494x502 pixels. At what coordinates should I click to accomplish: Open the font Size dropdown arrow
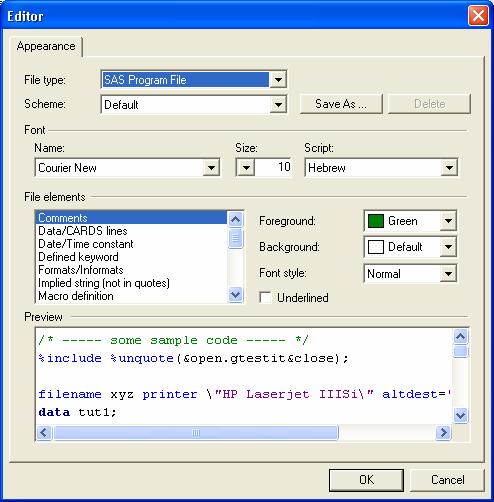[246, 167]
